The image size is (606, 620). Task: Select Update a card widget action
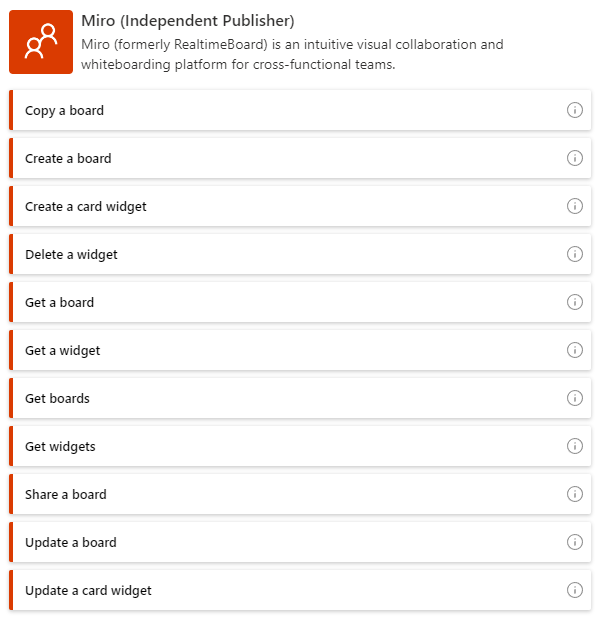coord(300,590)
